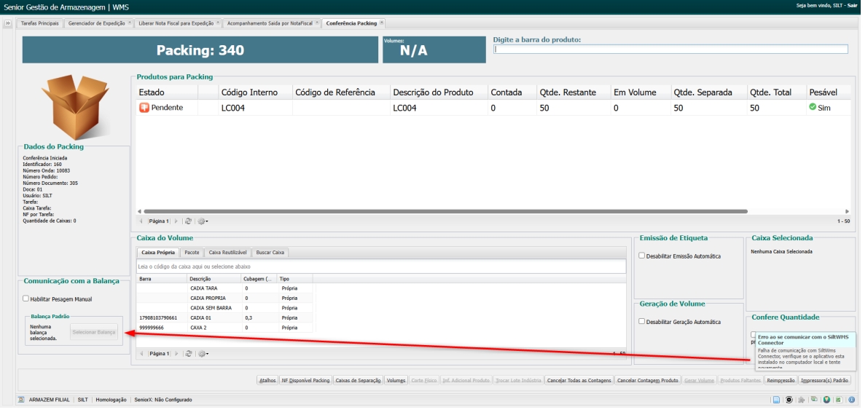Click the Reimpressão button
The width and height of the screenshot is (868, 415).
pyautogui.click(x=781, y=381)
